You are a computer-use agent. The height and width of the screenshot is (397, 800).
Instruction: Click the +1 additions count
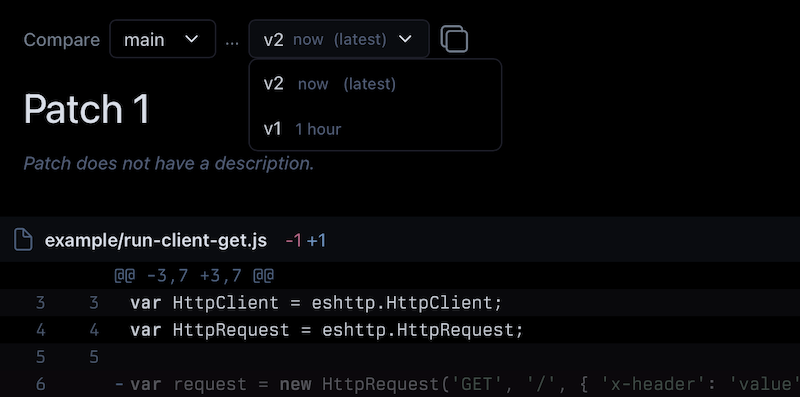(x=316, y=240)
